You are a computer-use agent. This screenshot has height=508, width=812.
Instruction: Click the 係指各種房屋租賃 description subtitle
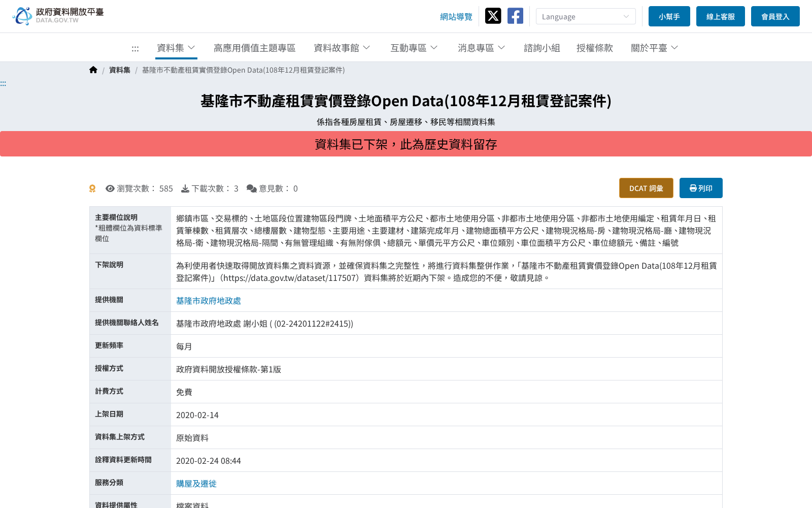tap(406, 122)
